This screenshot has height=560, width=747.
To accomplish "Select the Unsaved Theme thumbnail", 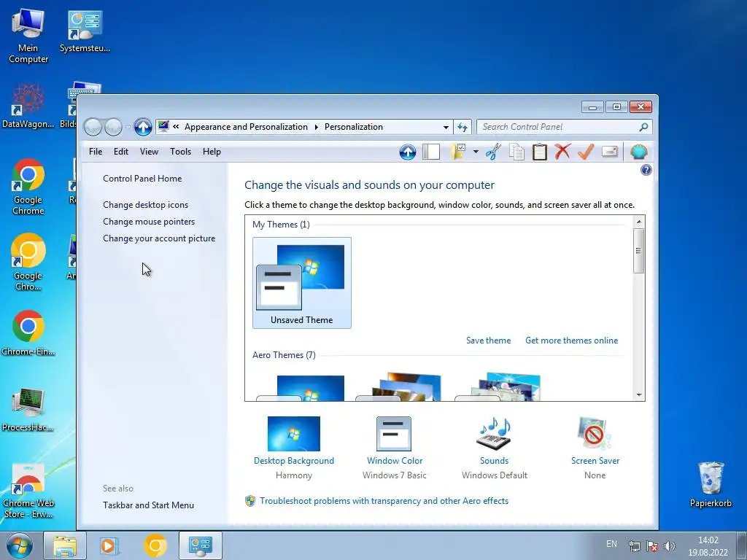I will (301, 283).
